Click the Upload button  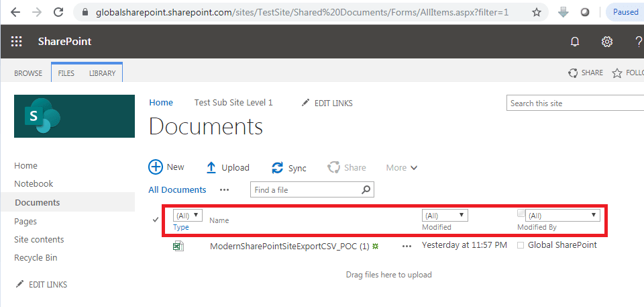(x=227, y=167)
